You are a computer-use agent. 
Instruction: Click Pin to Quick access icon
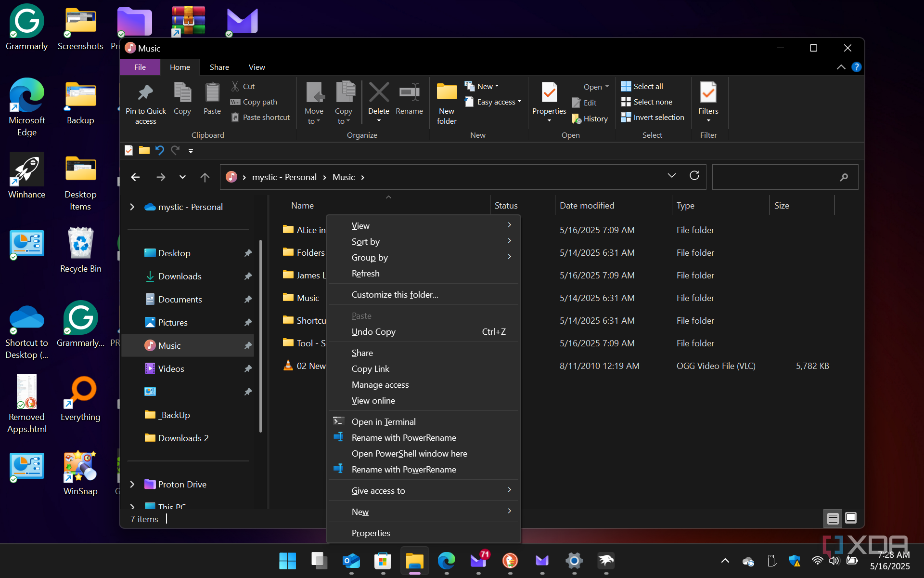145,93
